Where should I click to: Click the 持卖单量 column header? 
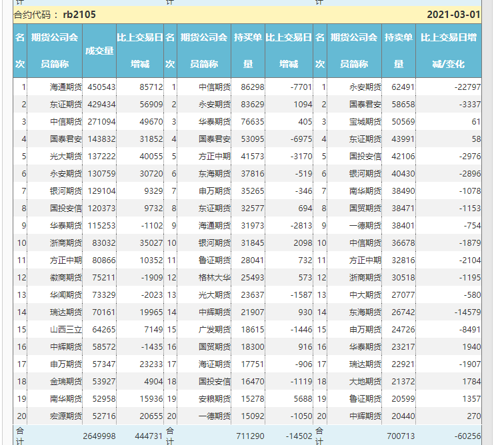399,51
